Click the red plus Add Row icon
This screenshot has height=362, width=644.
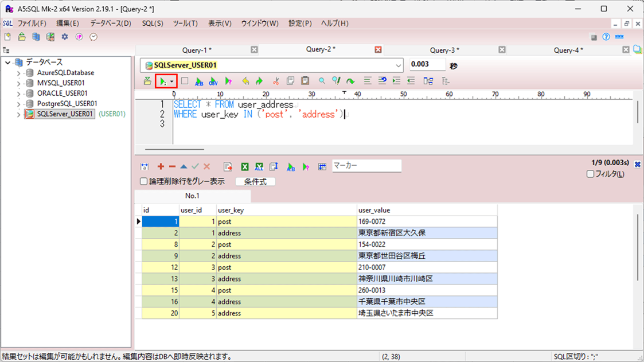[161, 166]
